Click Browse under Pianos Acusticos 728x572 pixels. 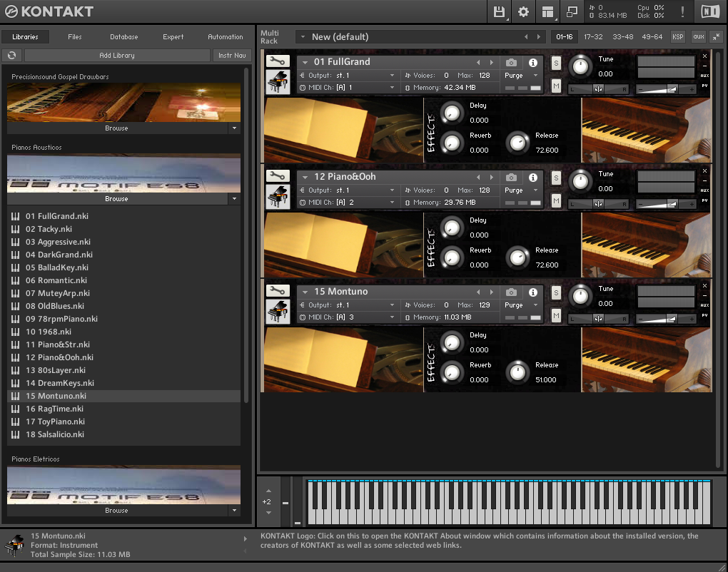116,198
